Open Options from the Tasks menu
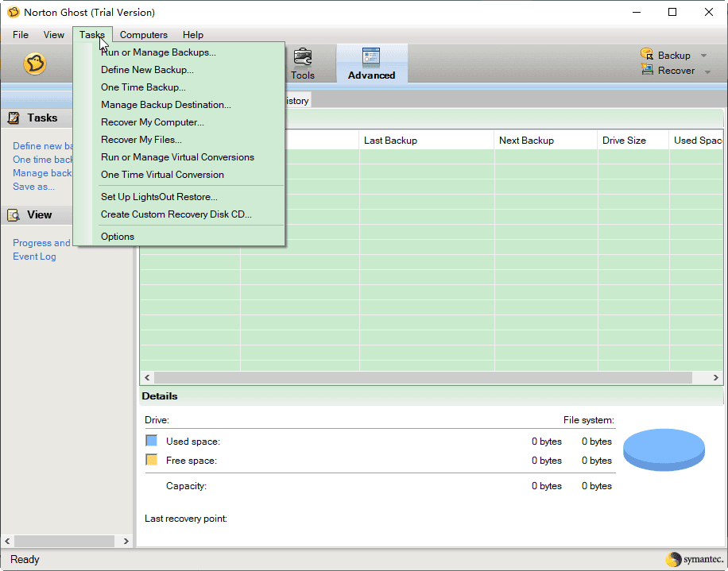The image size is (728, 571). [118, 237]
